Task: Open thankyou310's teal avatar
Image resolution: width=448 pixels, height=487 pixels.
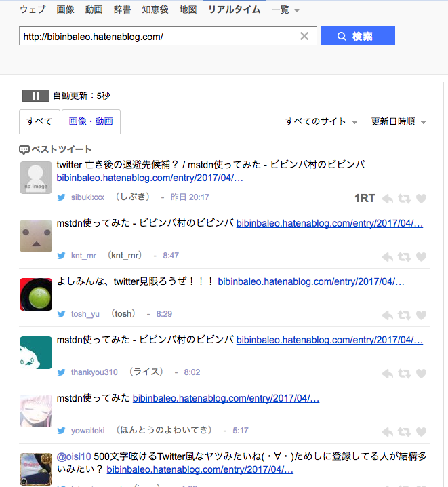Action: (x=36, y=353)
